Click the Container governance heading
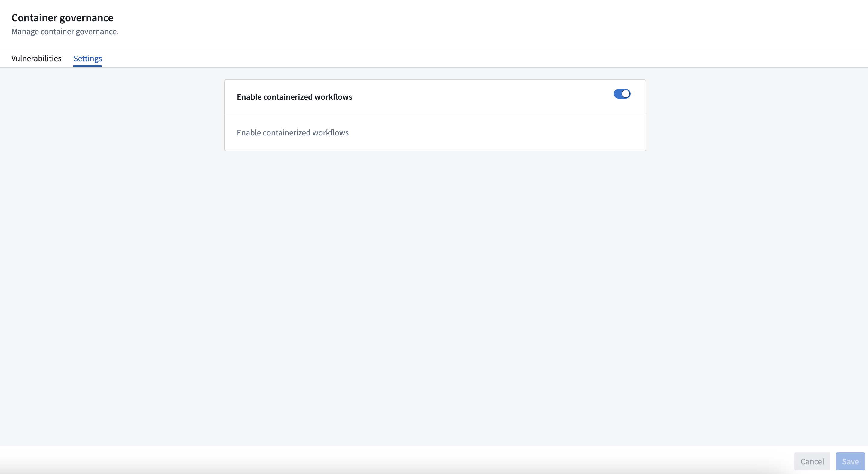 (x=62, y=17)
